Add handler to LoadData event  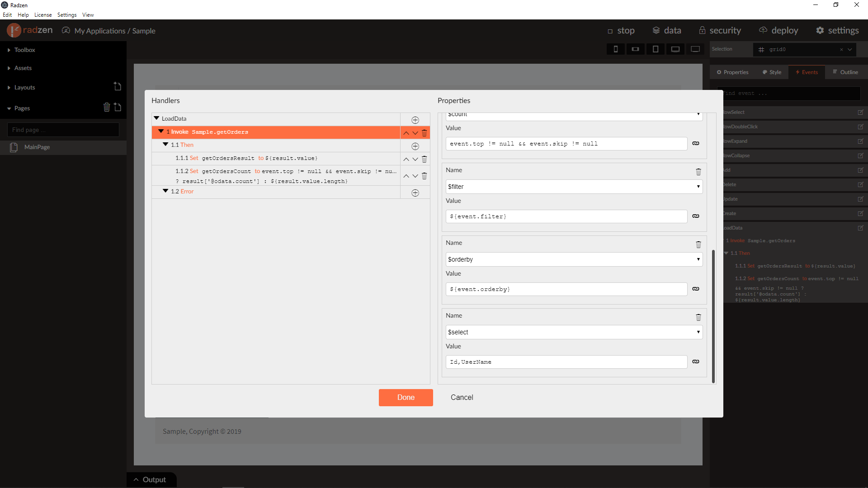tap(415, 120)
